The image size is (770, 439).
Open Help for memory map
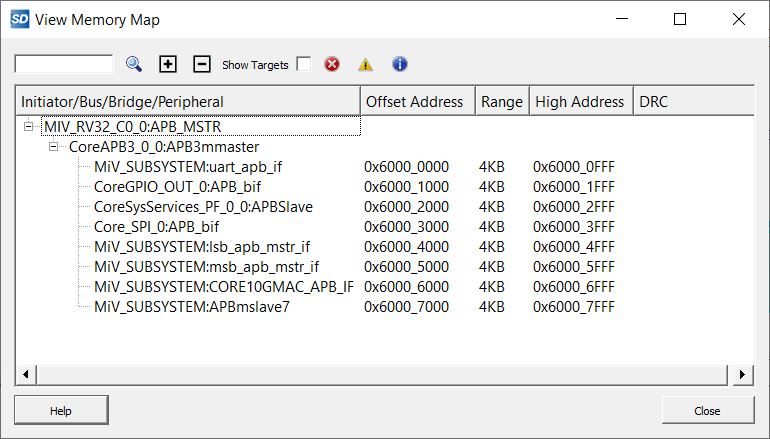(61, 411)
